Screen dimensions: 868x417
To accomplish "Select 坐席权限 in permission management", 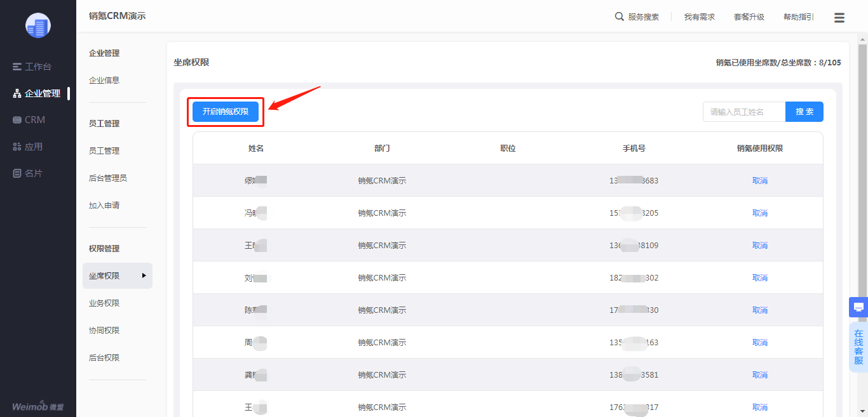I will 118,276.
